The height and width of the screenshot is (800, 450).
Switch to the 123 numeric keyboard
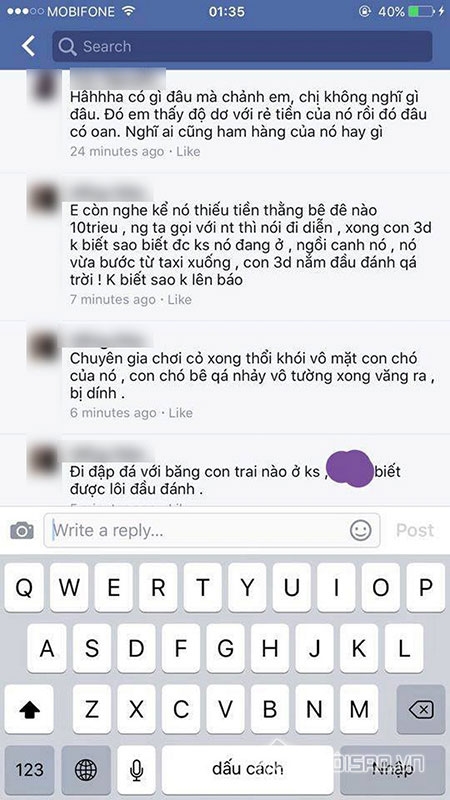point(29,769)
